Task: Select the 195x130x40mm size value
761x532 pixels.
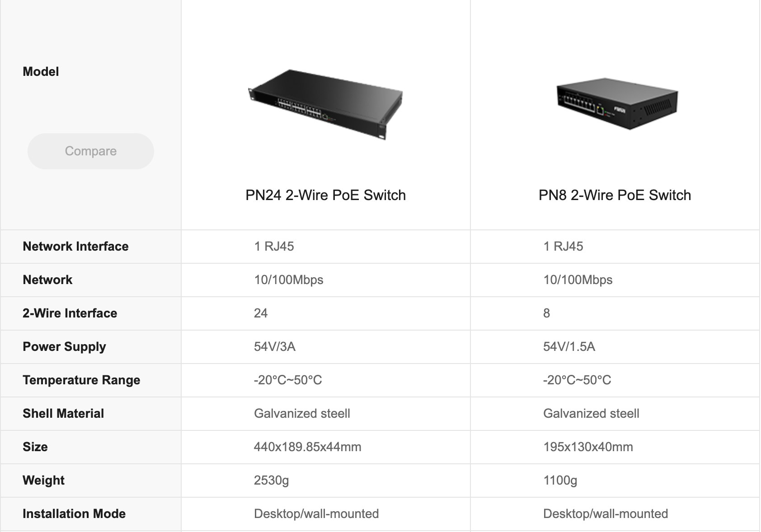Action: click(x=588, y=447)
